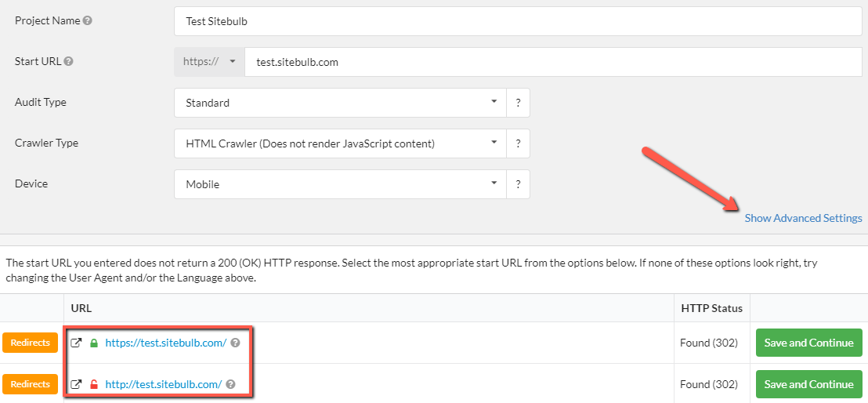This screenshot has height=403, width=868.
Task: Open Audit Type question mark help
Action: pyautogui.click(x=518, y=103)
